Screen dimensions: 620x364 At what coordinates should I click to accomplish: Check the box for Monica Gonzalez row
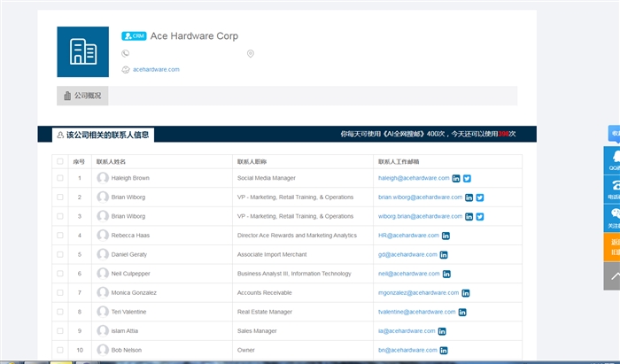click(60, 292)
